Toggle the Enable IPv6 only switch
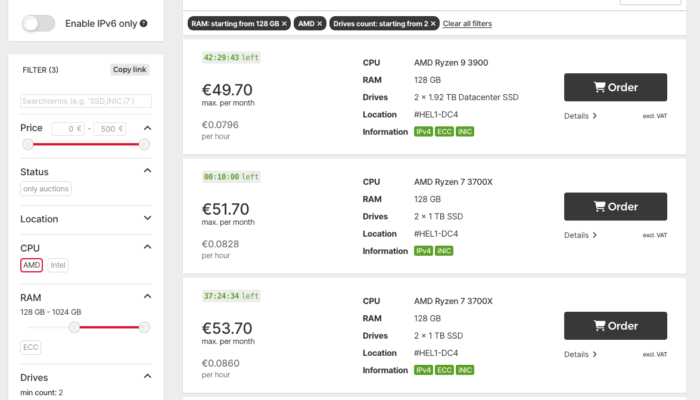 37,22
